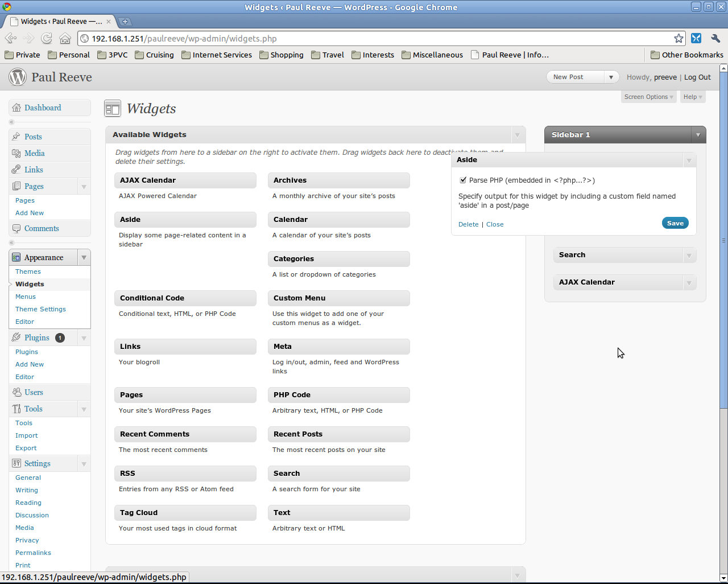
Task: Click the Tools menu icon
Action: [x=16, y=409]
